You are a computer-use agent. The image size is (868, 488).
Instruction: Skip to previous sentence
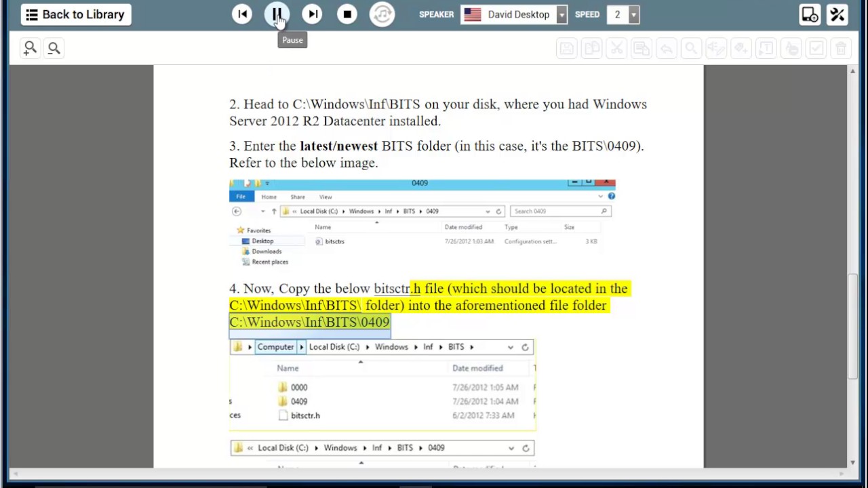(242, 14)
